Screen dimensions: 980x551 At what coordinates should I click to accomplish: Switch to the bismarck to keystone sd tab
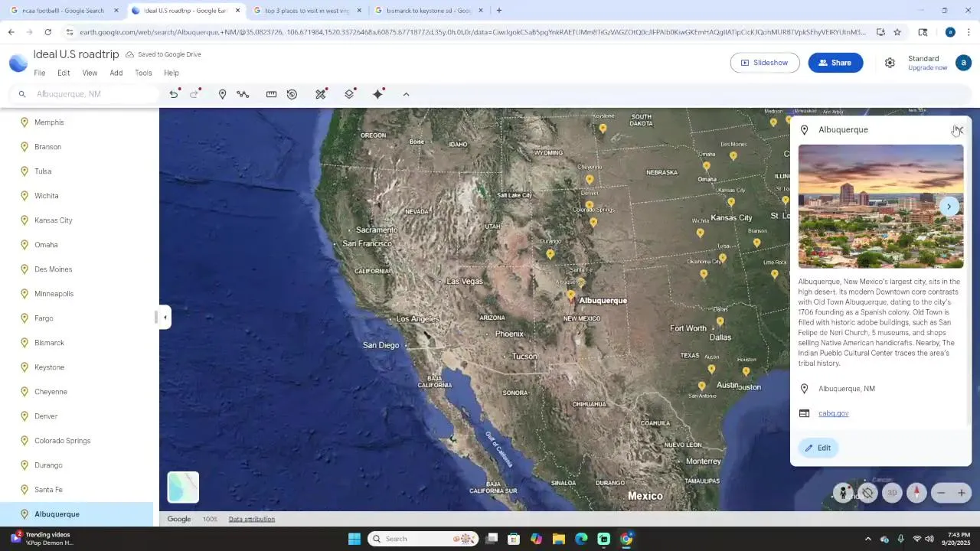tap(429, 11)
